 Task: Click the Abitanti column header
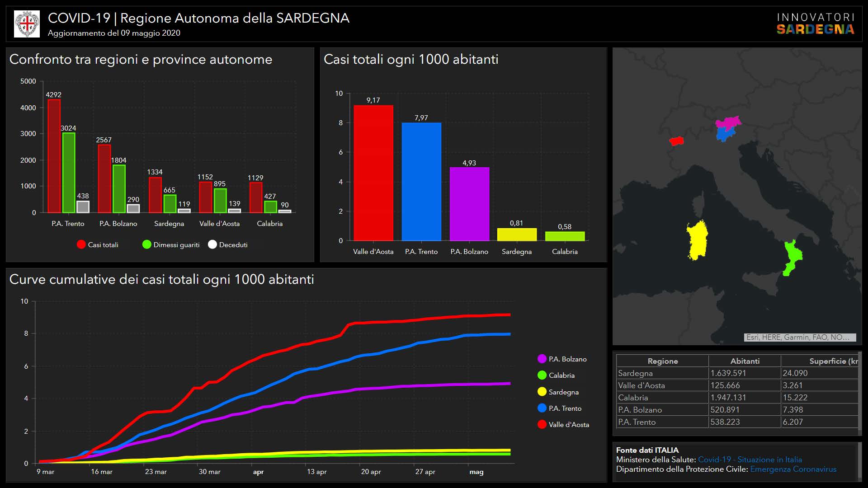click(745, 361)
